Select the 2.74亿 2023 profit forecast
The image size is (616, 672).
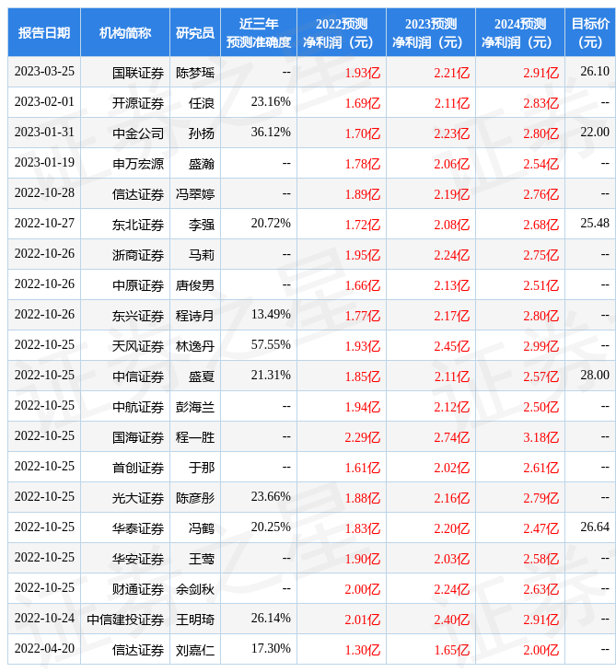[451, 436]
